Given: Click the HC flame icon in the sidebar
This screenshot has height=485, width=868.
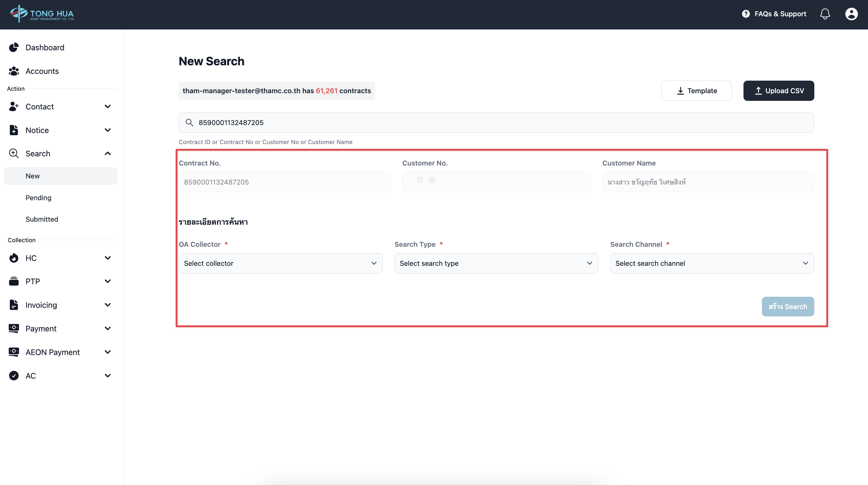Looking at the screenshot, I should coord(14,258).
